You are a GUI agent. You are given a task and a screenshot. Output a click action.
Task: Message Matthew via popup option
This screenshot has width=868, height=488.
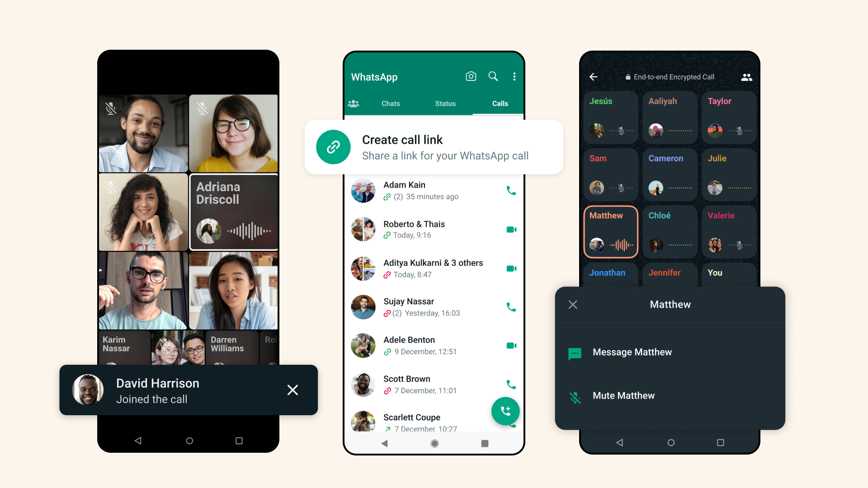click(x=632, y=351)
